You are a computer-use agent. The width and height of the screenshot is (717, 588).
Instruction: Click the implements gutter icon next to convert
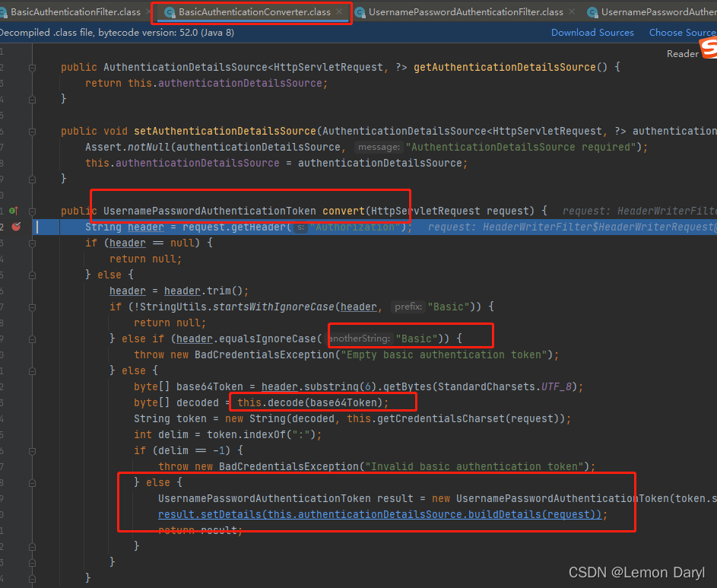[x=14, y=211]
